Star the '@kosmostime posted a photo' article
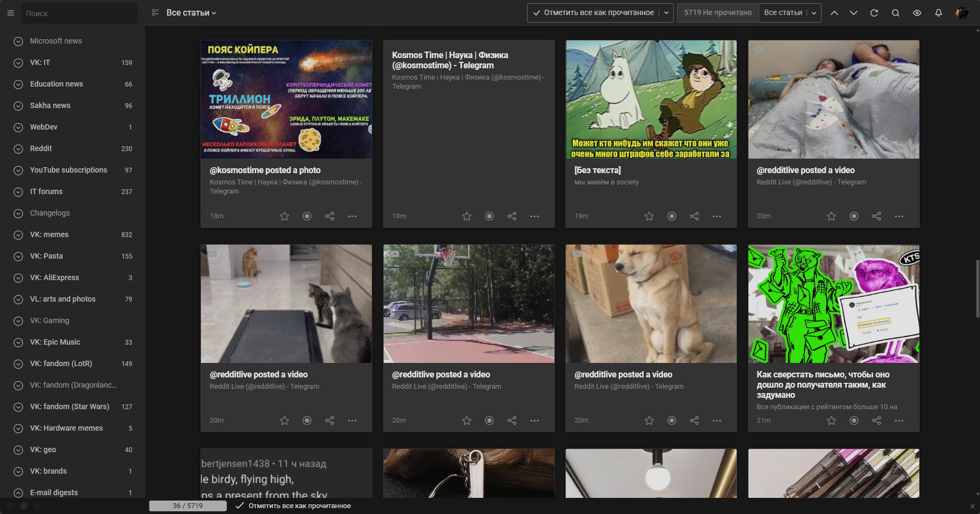This screenshot has height=514, width=980. pyautogui.click(x=285, y=216)
